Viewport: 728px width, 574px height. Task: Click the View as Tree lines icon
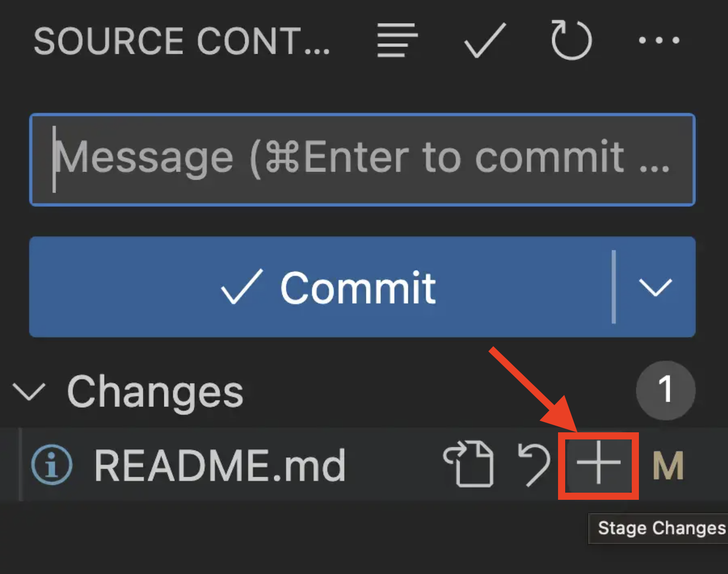(397, 40)
